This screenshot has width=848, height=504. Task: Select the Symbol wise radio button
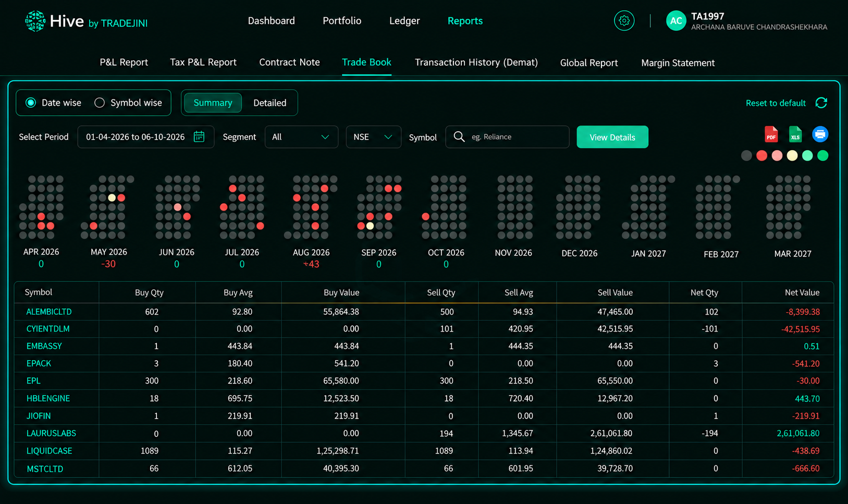pyautogui.click(x=100, y=103)
